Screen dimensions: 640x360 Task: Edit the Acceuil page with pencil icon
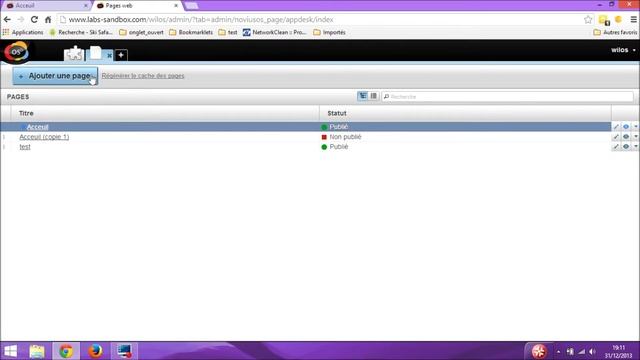click(616, 127)
